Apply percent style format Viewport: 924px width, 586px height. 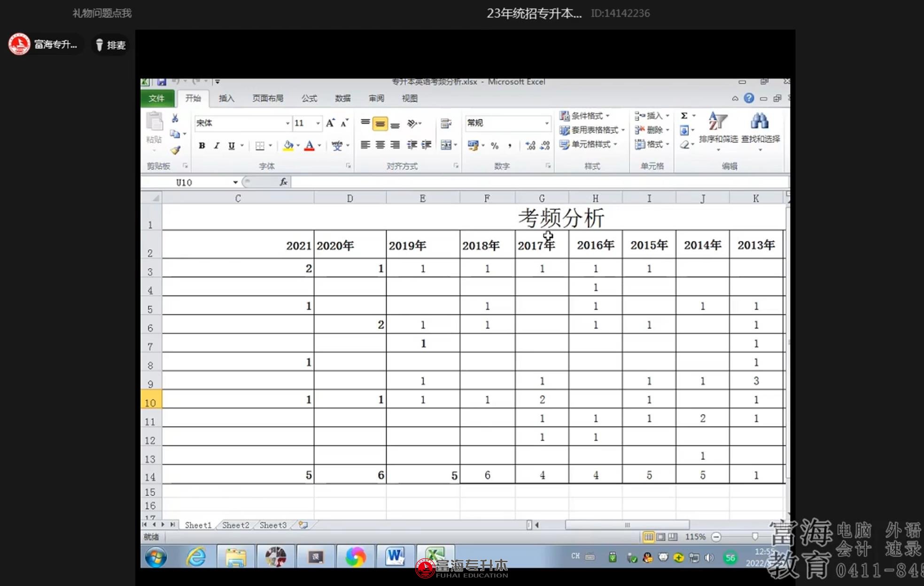pyautogui.click(x=495, y=146)
